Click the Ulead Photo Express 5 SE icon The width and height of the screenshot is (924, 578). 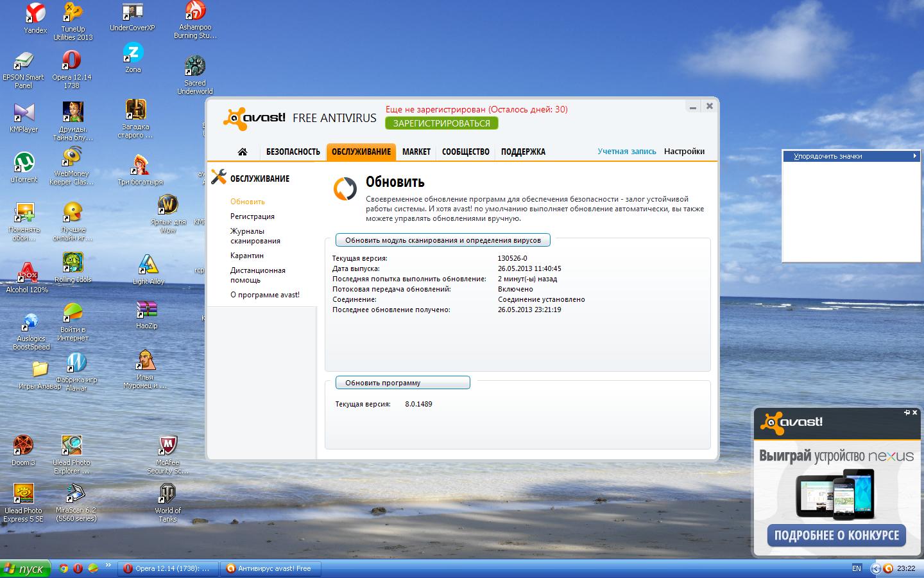pyautogui.click(x=24, y=504)
